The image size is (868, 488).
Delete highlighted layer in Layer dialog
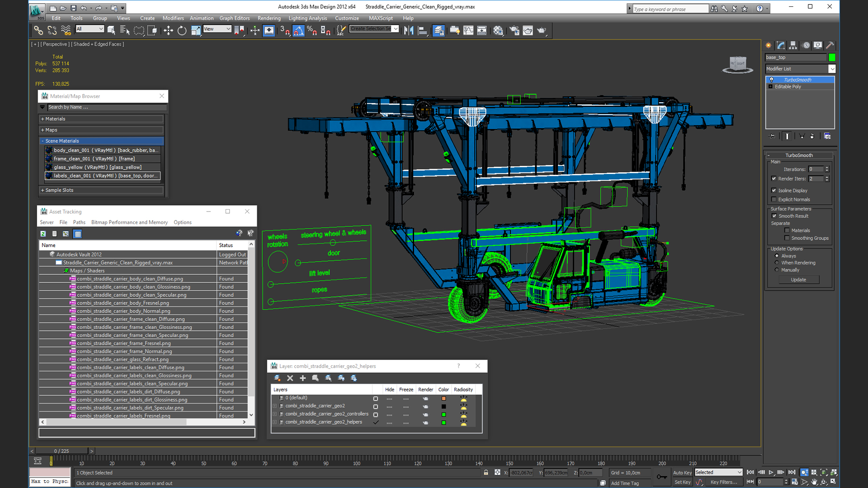[290, 378]
